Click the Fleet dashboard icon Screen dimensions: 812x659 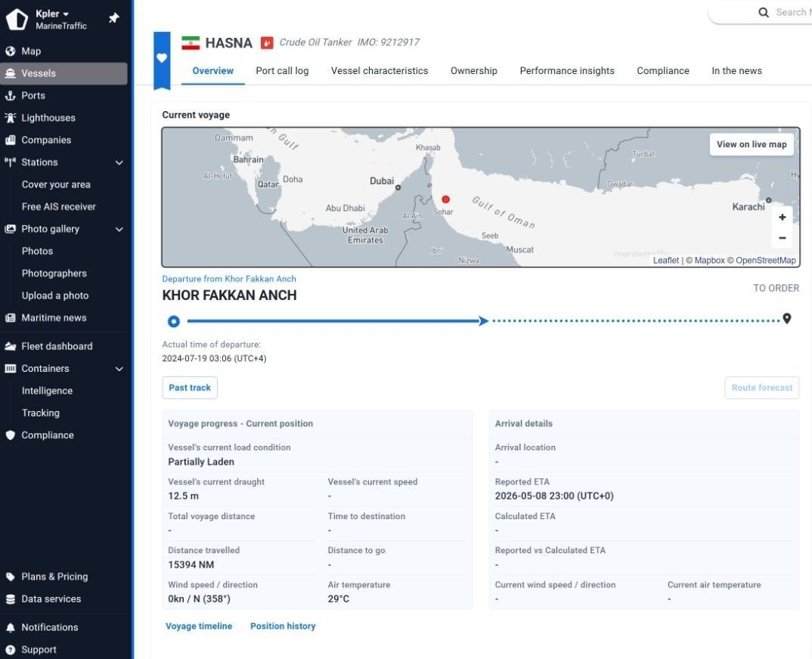point(11,346)
